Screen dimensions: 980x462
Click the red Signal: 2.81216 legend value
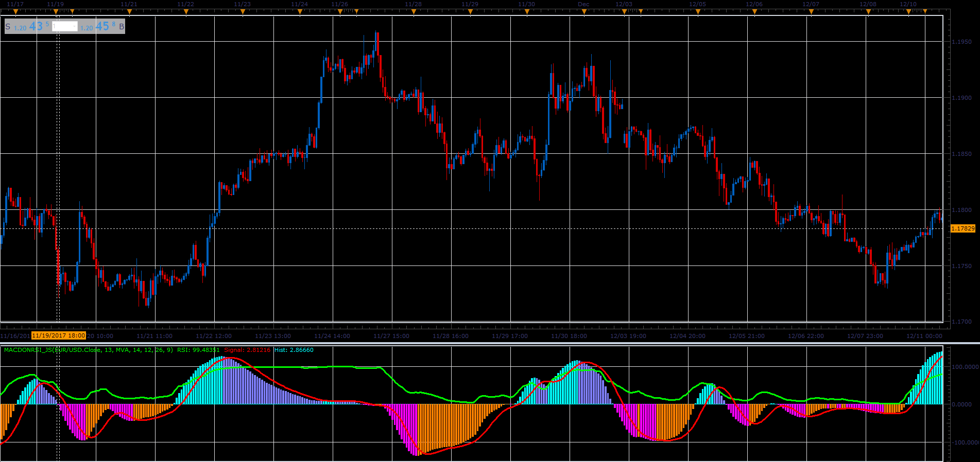247,350
